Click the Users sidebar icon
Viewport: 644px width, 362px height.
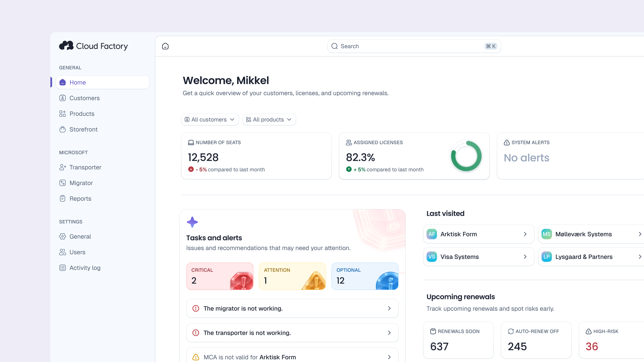(63, 252)
